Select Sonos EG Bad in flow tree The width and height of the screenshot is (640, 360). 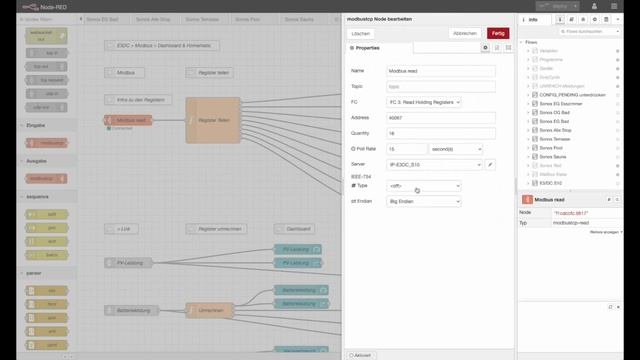point(554,121)
